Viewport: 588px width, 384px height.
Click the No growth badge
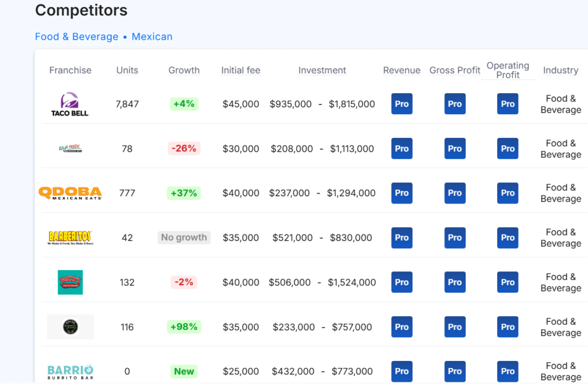pyautogui.click(x=184, y=237)
